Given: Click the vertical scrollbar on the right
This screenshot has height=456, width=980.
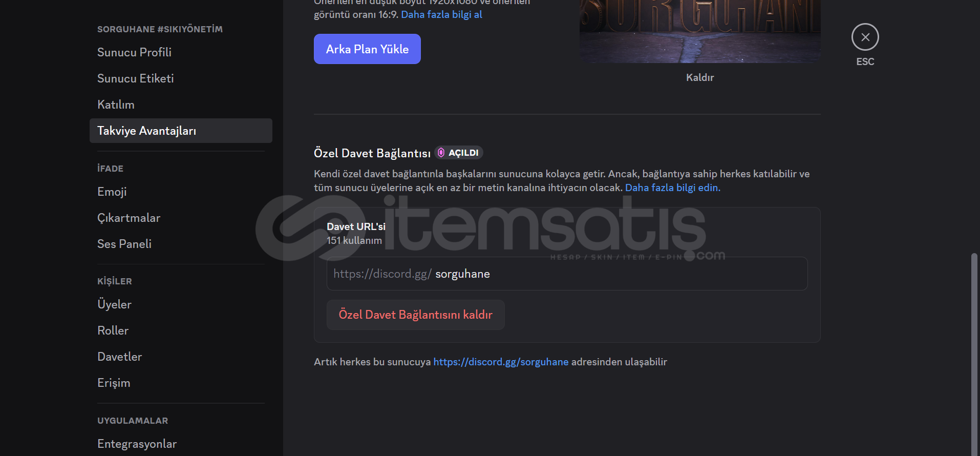Looking at the screenshot, I should click(x=974, y=354).
